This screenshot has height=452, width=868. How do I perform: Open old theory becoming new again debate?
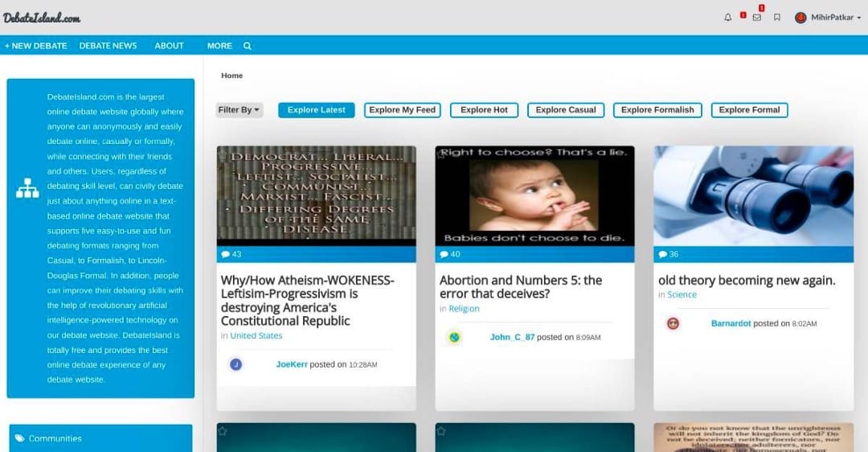[x=747, y=280]
